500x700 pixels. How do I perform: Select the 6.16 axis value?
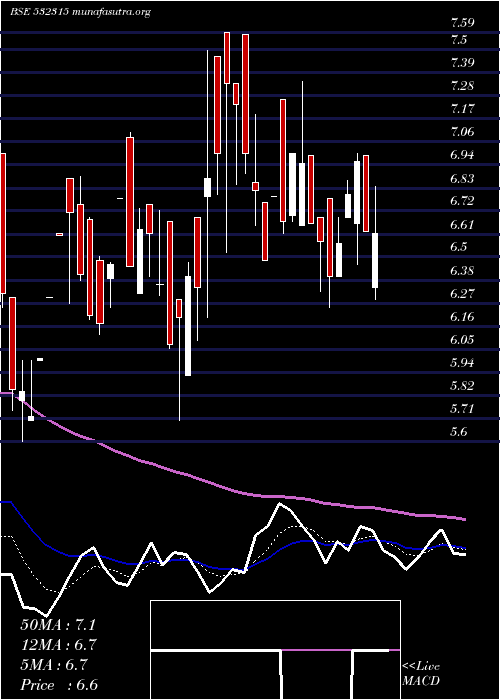(462, 317)
